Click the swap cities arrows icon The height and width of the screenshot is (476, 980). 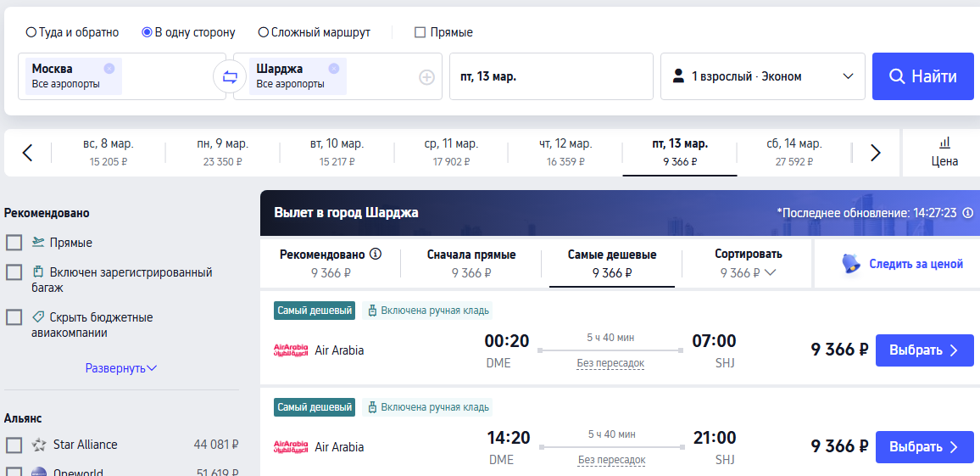(x=230, y=77)
